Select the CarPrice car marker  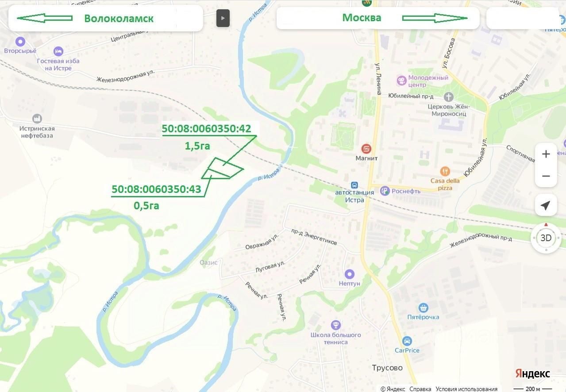(407, 341)
